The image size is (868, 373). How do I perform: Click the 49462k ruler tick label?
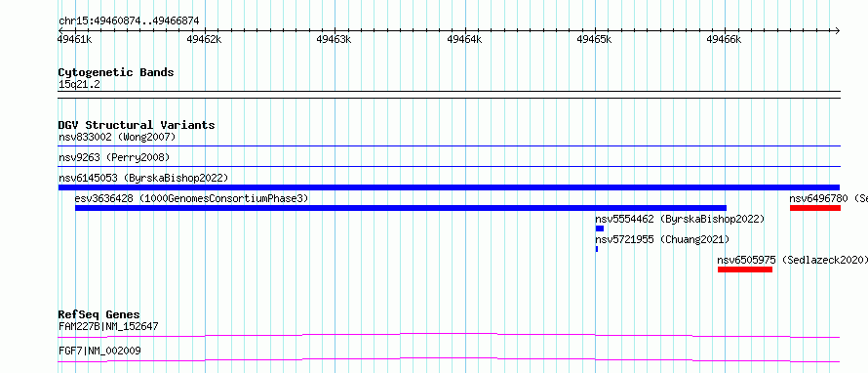[204, 39]
